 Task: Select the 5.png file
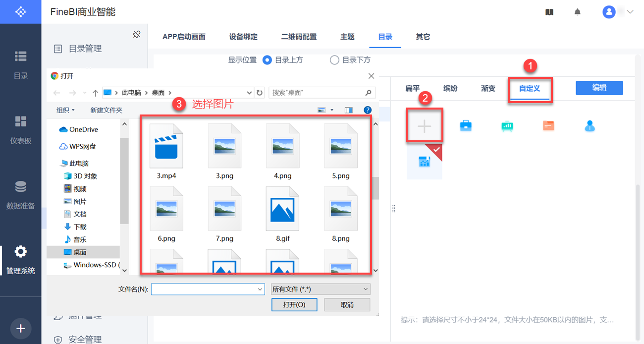click(341, 151)
